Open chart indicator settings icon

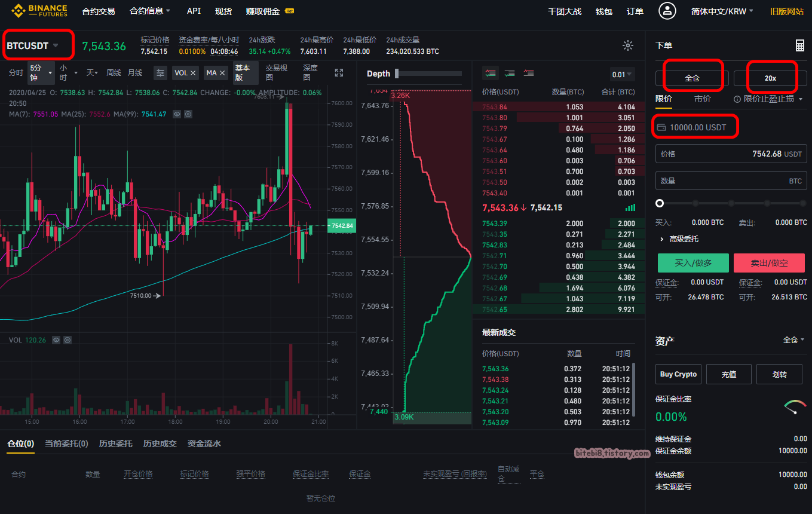[x=160, y=72]
